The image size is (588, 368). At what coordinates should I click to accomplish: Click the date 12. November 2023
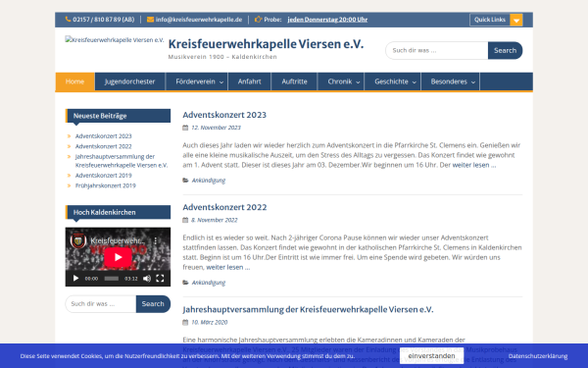[x=216, y=128]
